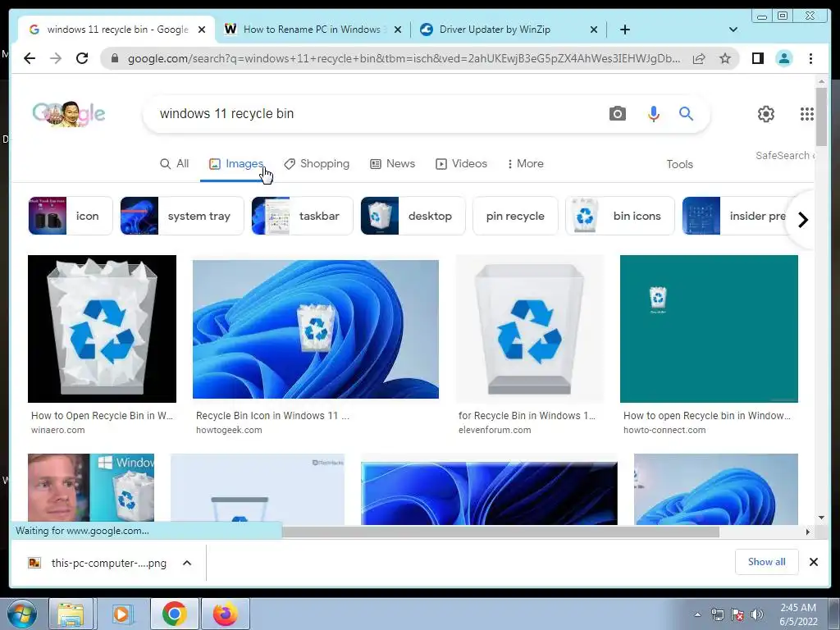Click the Google doodle logo
The width and height of the screenshot is (840, 630).
[x=69, y=113]
